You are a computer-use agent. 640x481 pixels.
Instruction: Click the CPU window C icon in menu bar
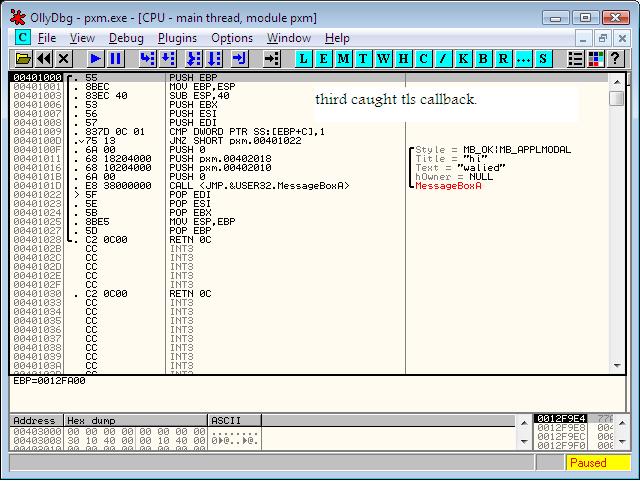point(22,38)
